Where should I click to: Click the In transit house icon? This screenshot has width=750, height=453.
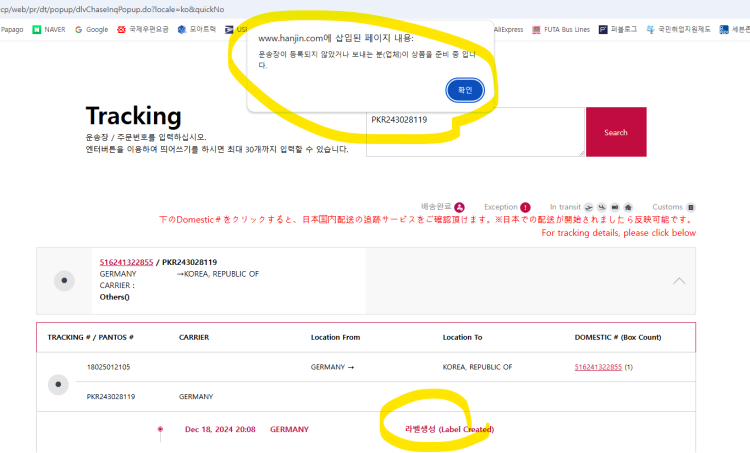tap(629, 207)
